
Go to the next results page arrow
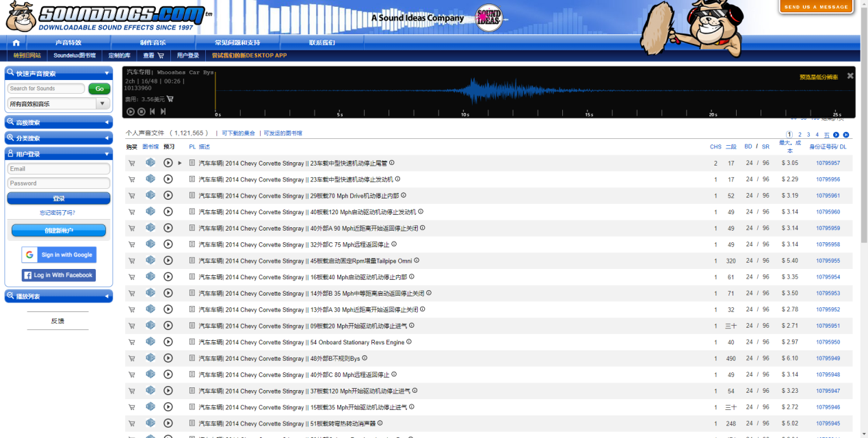pos(836,135)
